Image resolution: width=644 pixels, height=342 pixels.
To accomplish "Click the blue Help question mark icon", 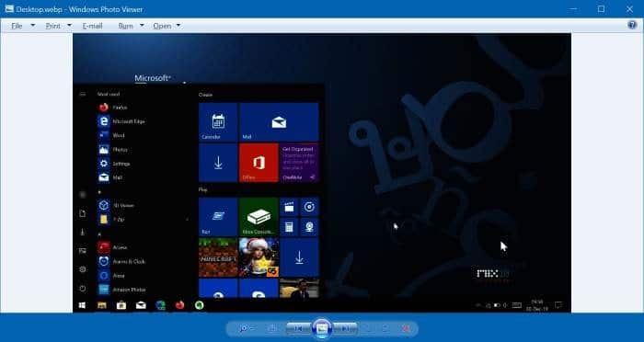I will pyautogui.click(x=632, y=25).
